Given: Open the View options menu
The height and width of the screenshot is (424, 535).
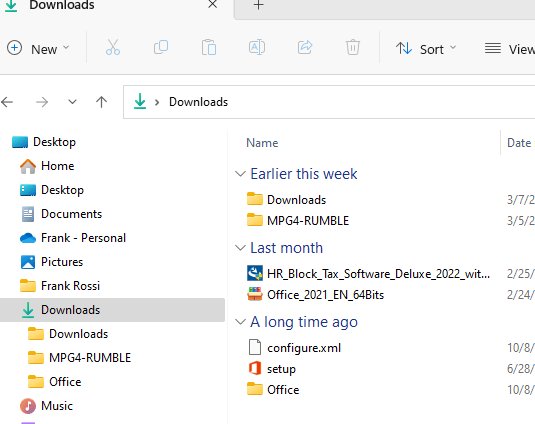Looking at the screenshot, I should [509, 49].
